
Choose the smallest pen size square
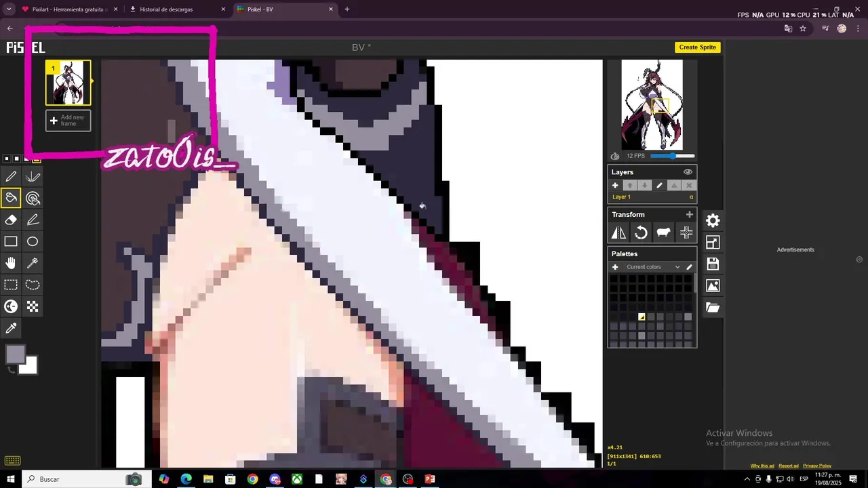[7, 159]
